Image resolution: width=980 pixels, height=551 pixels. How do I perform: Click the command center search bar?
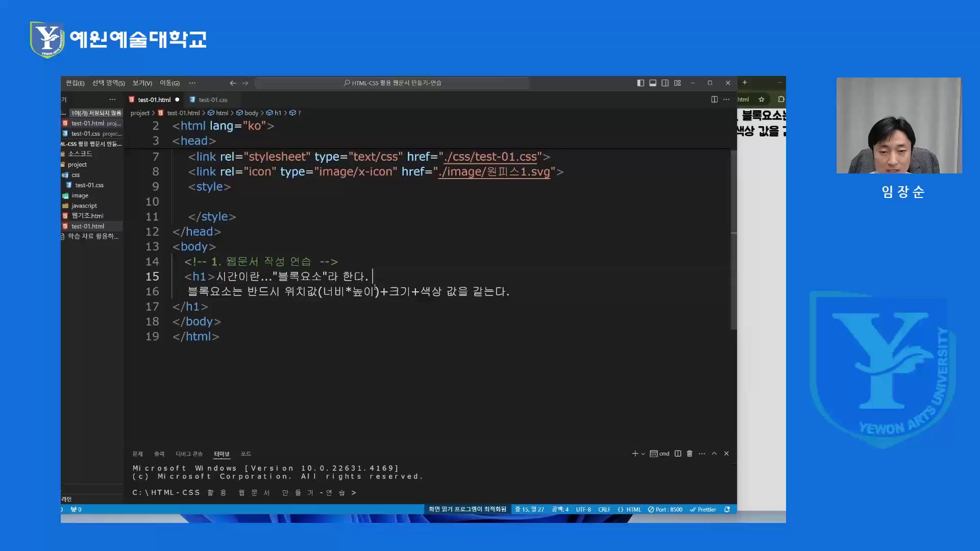point(392,83)
